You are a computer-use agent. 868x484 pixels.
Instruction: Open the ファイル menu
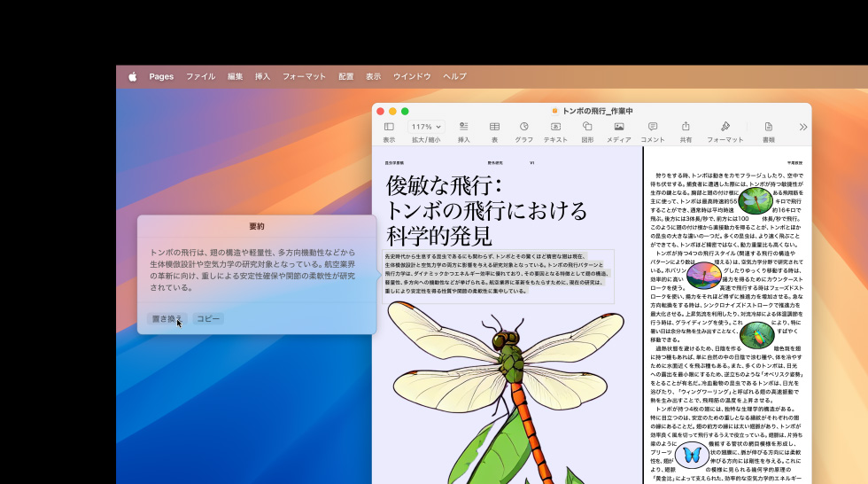coord(200,76)
